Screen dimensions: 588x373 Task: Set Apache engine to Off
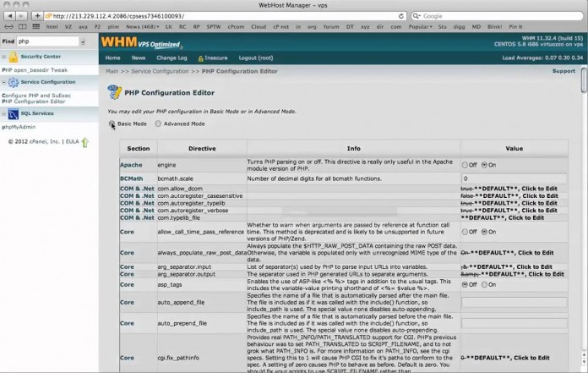click(x=465, y=165)
